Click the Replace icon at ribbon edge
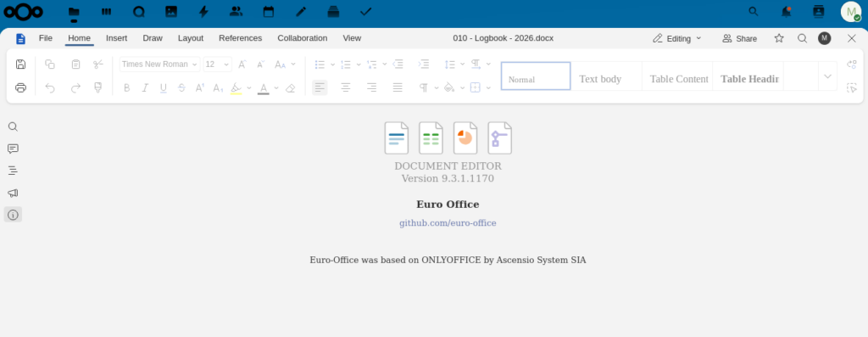The height and width of the screenshot is (337, 868). click(x=851, y=65)
